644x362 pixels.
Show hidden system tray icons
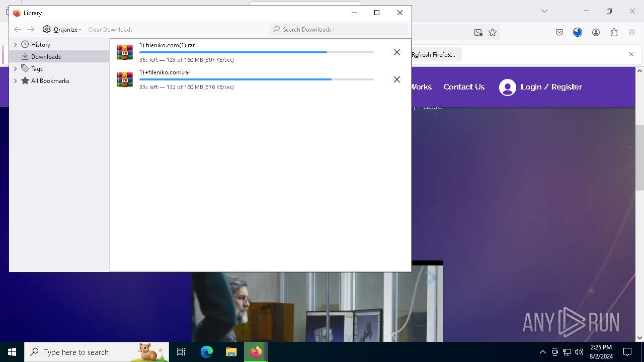point(542,352)
